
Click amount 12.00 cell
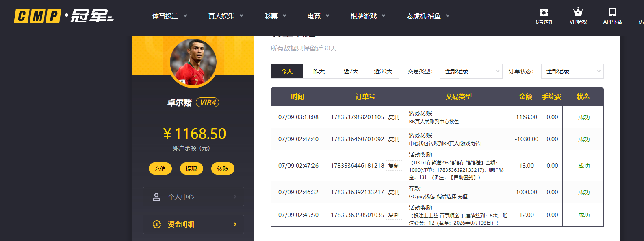tap(527, 215)
